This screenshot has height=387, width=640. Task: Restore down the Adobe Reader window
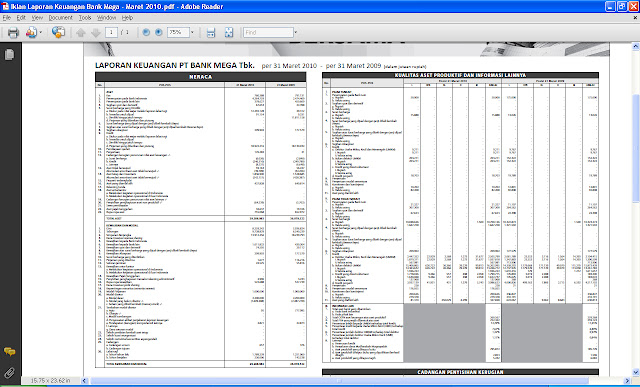click(x=622, y=6)
